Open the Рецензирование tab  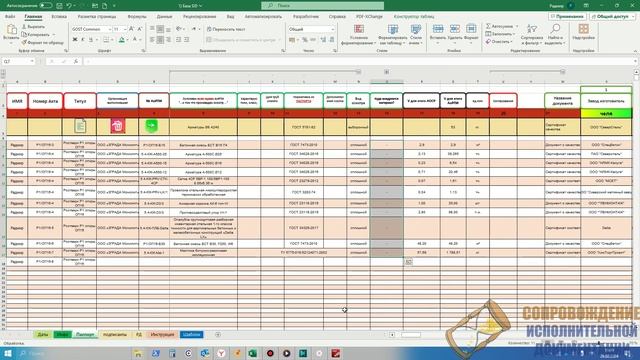click(x=200, y=17)
